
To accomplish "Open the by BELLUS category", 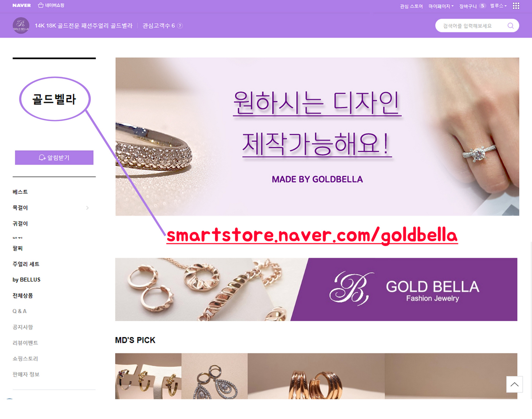I will click(x=27, y=280).
